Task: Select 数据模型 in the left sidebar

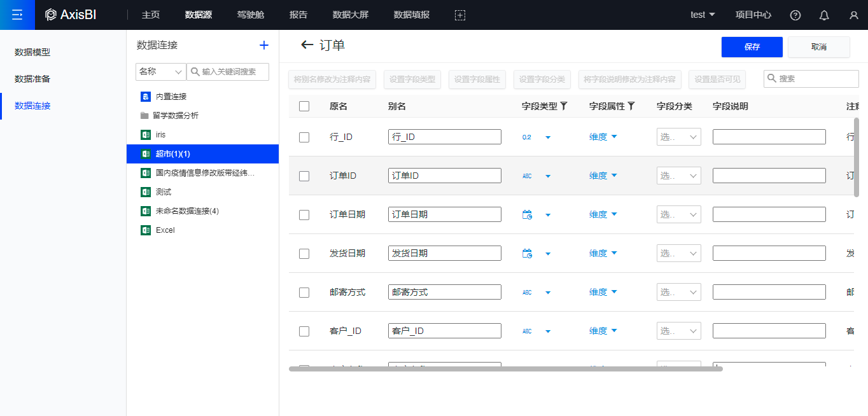Action: point(32,52)
